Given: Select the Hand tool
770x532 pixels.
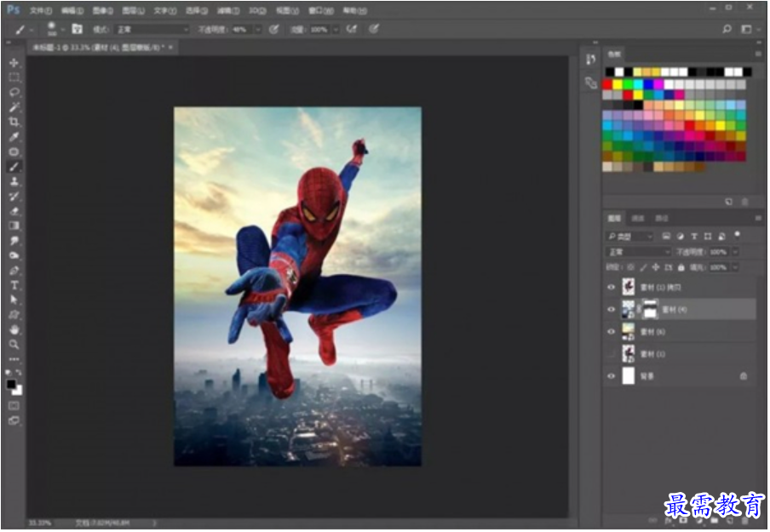Looking at the screenshot, I should point(14,329).
